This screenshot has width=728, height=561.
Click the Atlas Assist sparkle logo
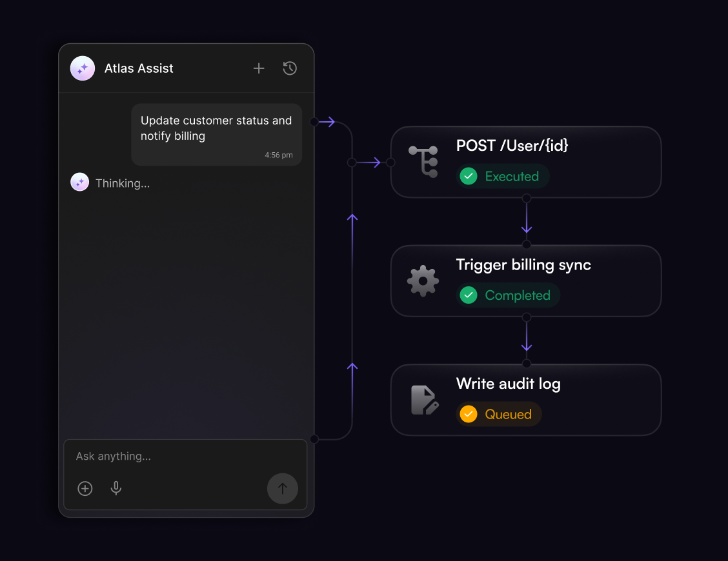pos(83,68)
